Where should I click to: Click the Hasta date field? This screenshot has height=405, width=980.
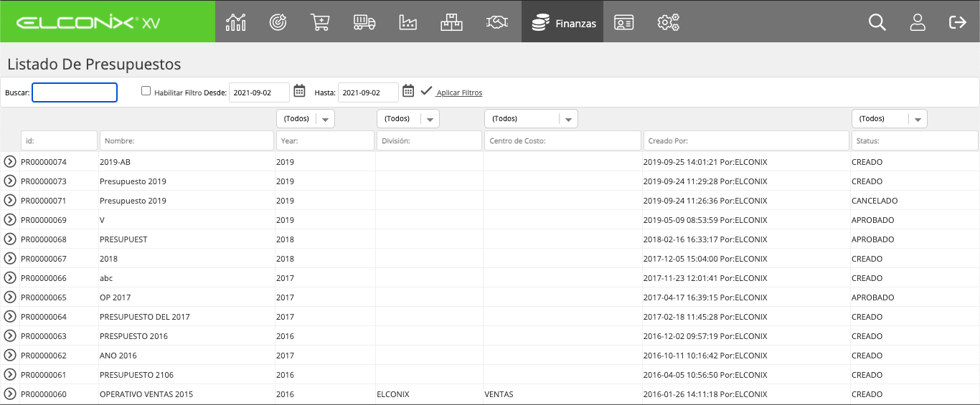coord(368,92)
